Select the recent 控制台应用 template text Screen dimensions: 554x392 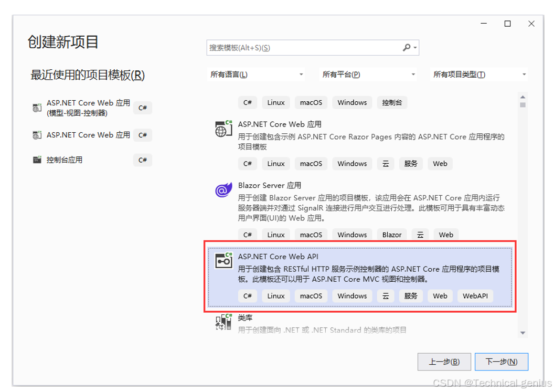click(x=65, y=160)
